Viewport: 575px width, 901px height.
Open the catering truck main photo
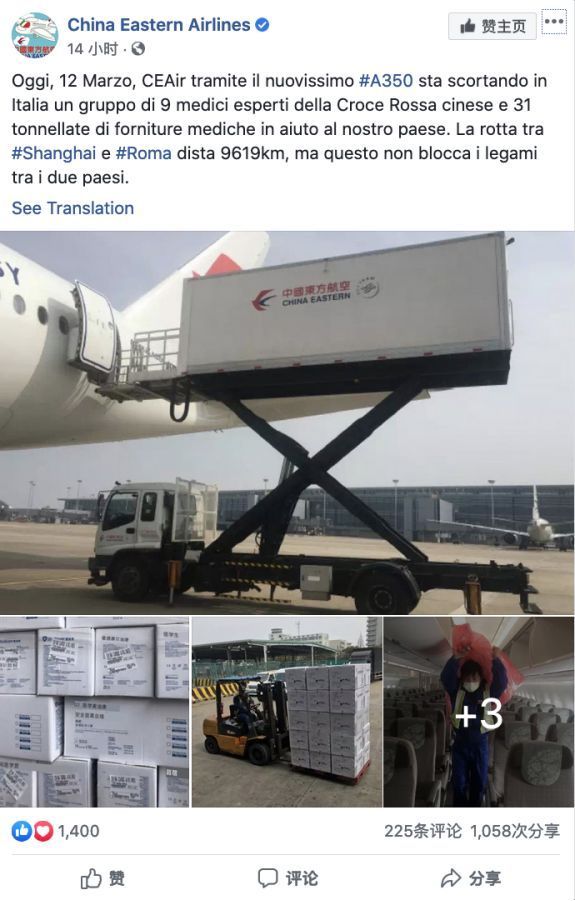click(x=287, y=423)
